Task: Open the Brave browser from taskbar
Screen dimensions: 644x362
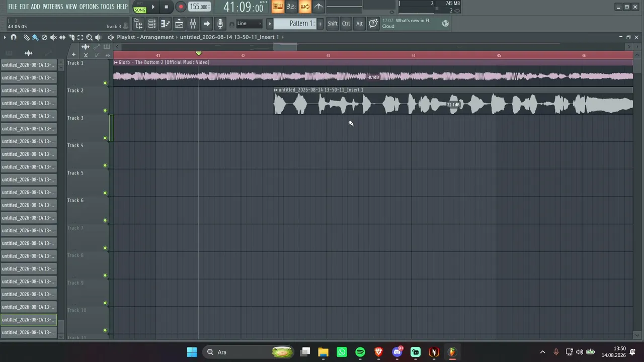Action: click(x=378, y=352)
